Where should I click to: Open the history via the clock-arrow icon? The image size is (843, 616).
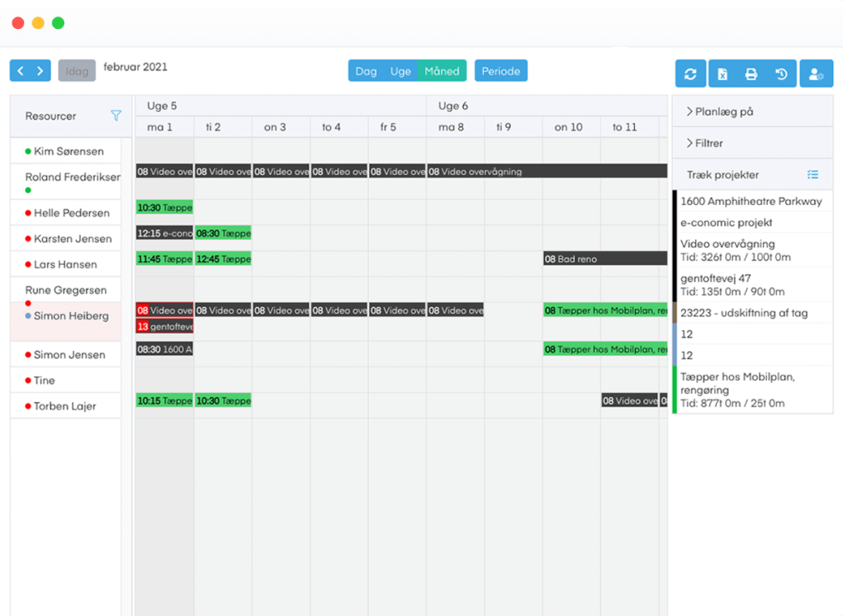coord(781,73)
